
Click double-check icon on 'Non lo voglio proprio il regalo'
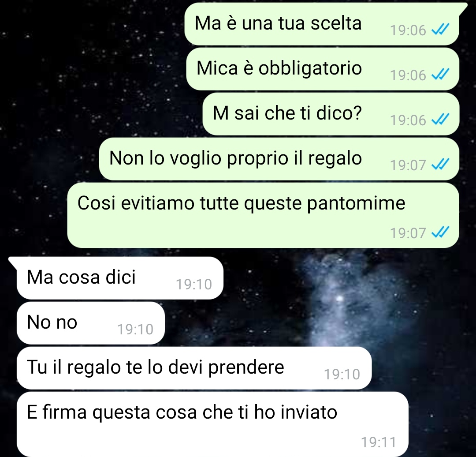coord(440,165)
